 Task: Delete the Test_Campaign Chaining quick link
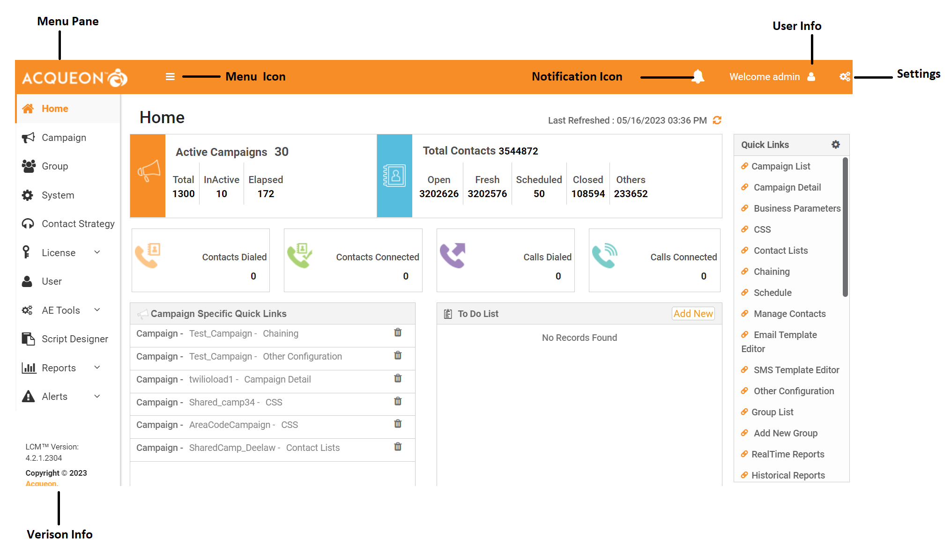click(398, 332)
